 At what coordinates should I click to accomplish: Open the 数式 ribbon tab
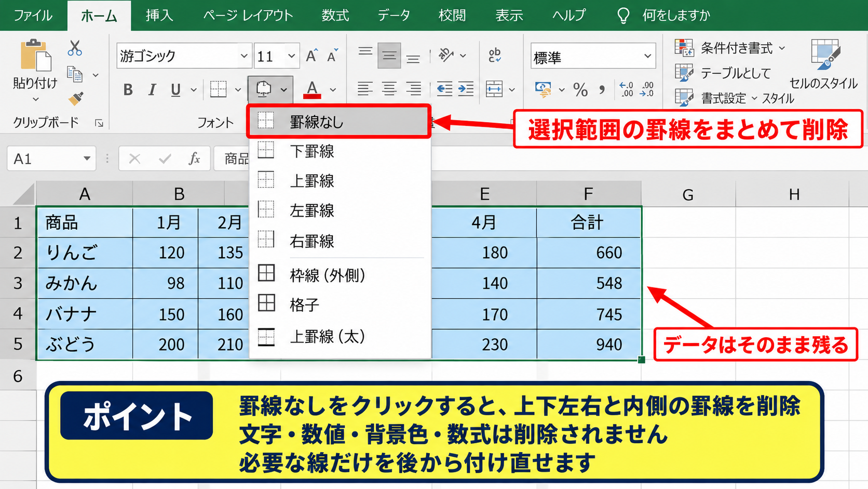[335, 16]
